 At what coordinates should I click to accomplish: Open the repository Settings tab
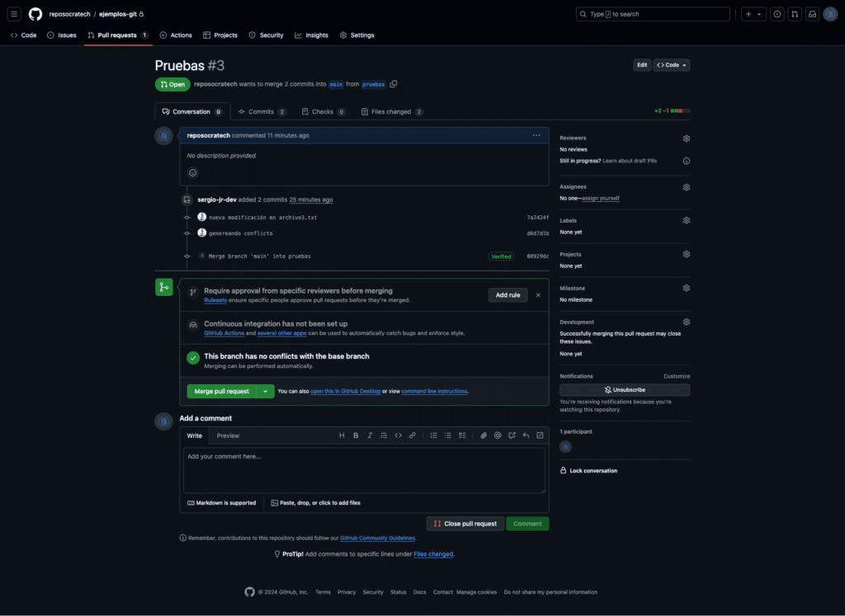[x=356, y=35]
